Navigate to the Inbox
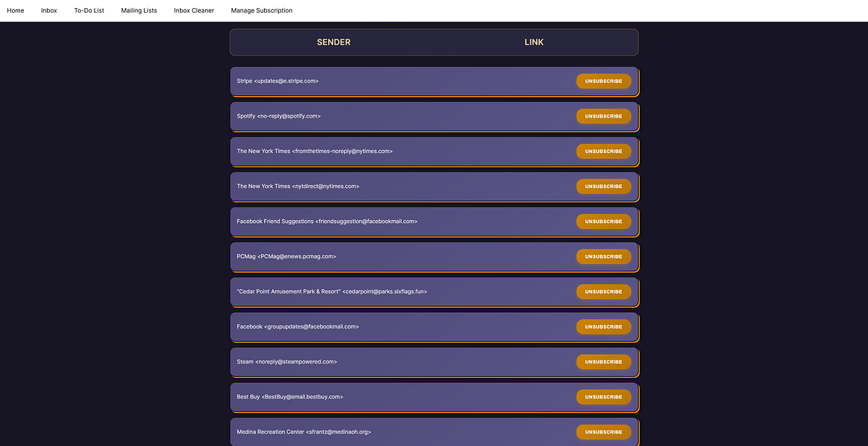868x446 pixels. 48,10
